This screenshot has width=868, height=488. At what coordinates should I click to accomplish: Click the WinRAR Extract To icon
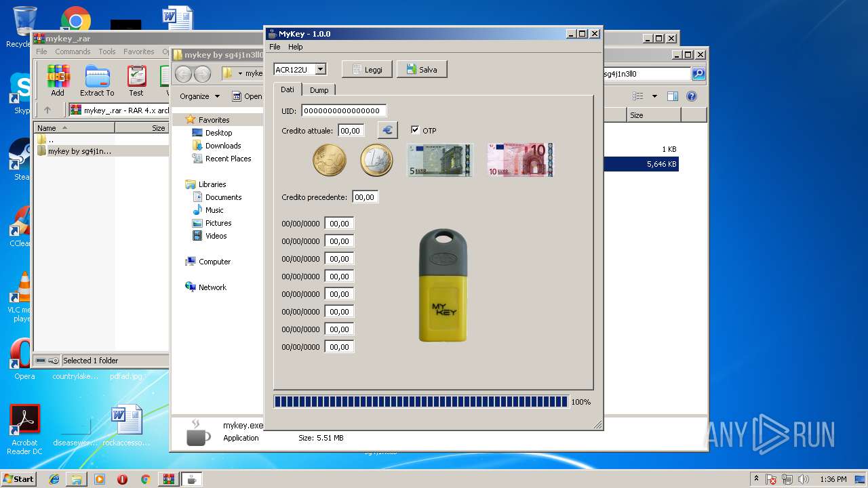tap(97, 81)
